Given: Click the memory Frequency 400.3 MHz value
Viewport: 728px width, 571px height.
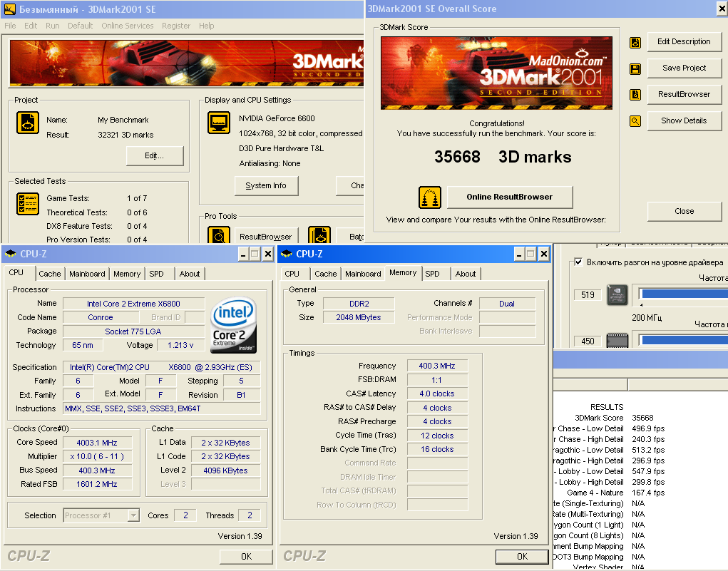Looking at the screenshot, I should [x=437, y=366].
